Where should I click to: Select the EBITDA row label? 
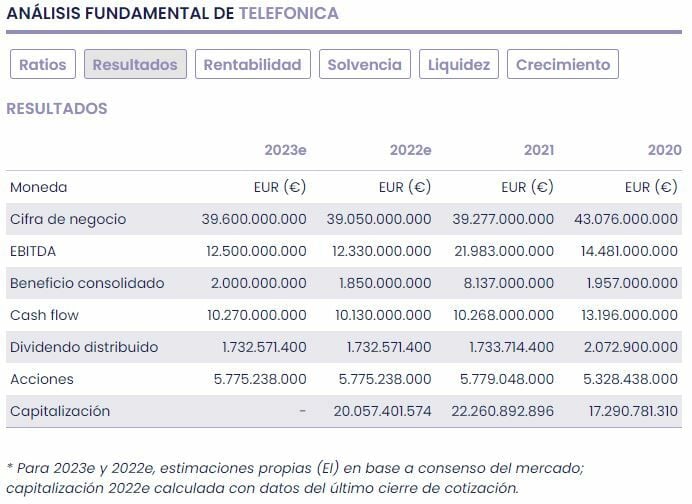point(32,251)
